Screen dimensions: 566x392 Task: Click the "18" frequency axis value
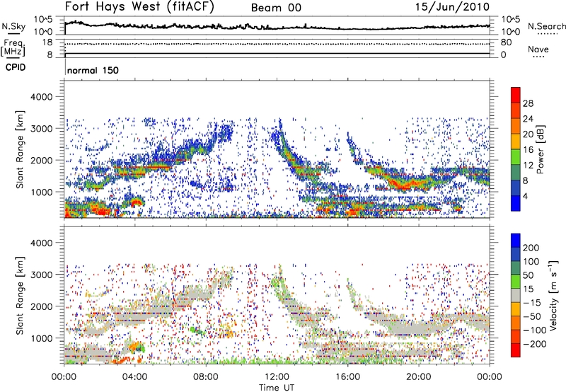(47, 42)
